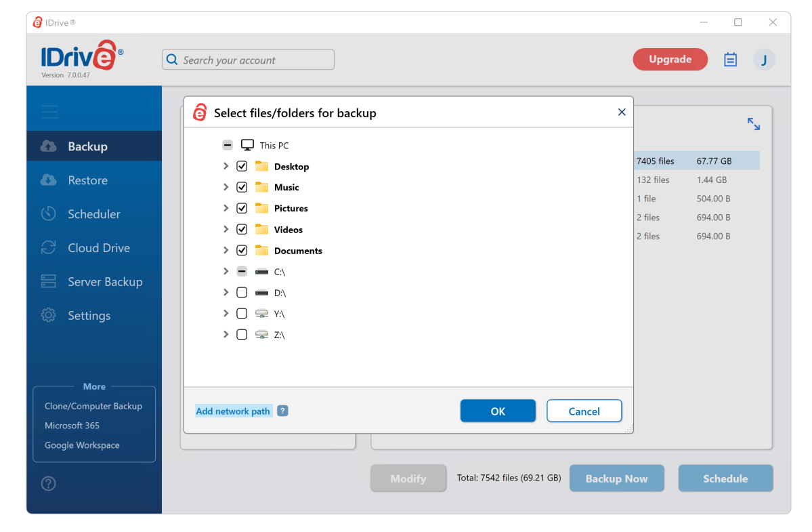Viewport: 812px width, 532px height.
Task: Cancel the file selection dialog
Action: [584, 411]
